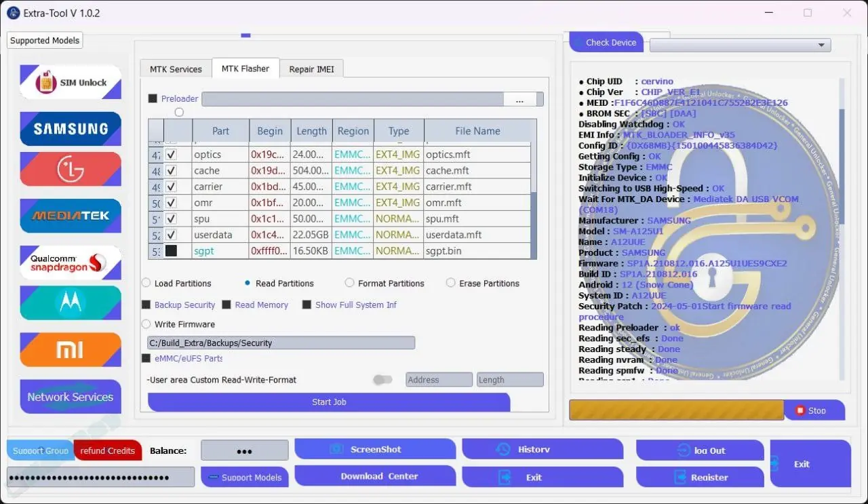Enable Backup Security checkbox
Image resolution: width=868 pixels, height=504 pixels.
coord(146,305)
